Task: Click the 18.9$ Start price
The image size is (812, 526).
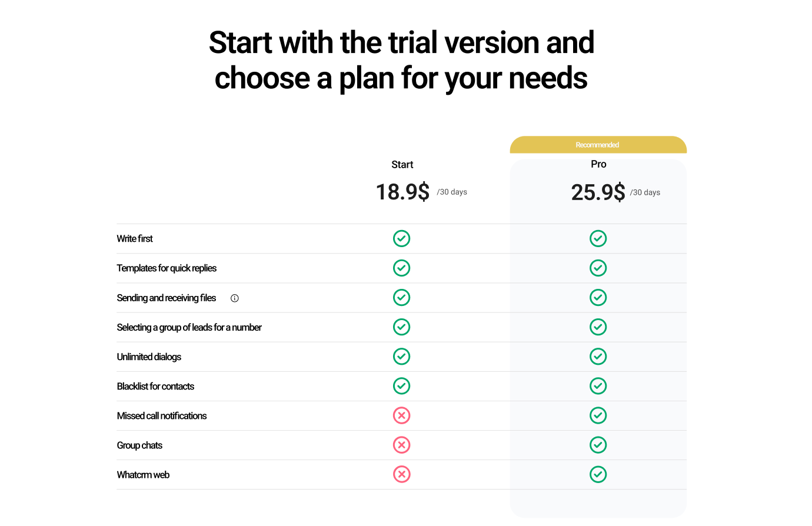Action: click(x=403, y=192)
